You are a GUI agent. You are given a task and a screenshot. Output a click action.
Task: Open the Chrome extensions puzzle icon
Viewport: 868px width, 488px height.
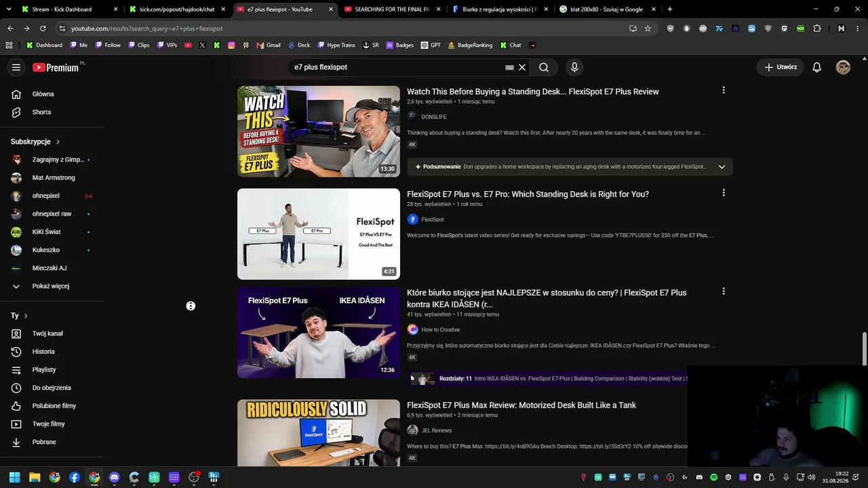(x=817, y=28)
